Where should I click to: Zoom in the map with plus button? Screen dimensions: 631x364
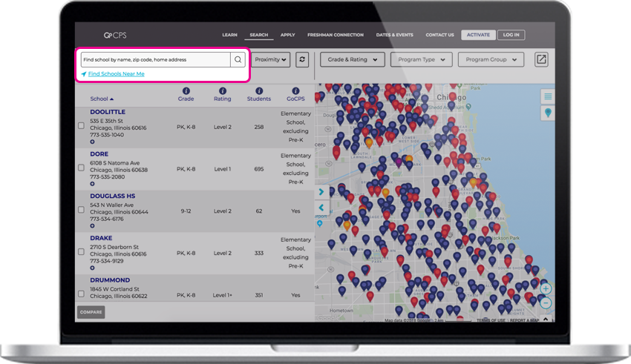point(546,288)
